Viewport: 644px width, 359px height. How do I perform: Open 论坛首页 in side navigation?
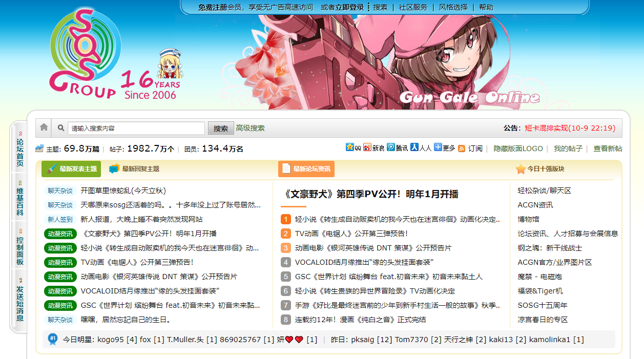pyautogui.click(x=19, y=149)
